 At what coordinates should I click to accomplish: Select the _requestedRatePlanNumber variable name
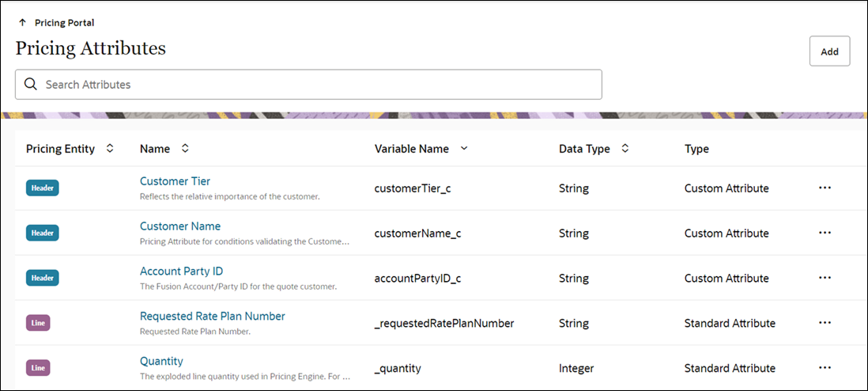(444, 323)
